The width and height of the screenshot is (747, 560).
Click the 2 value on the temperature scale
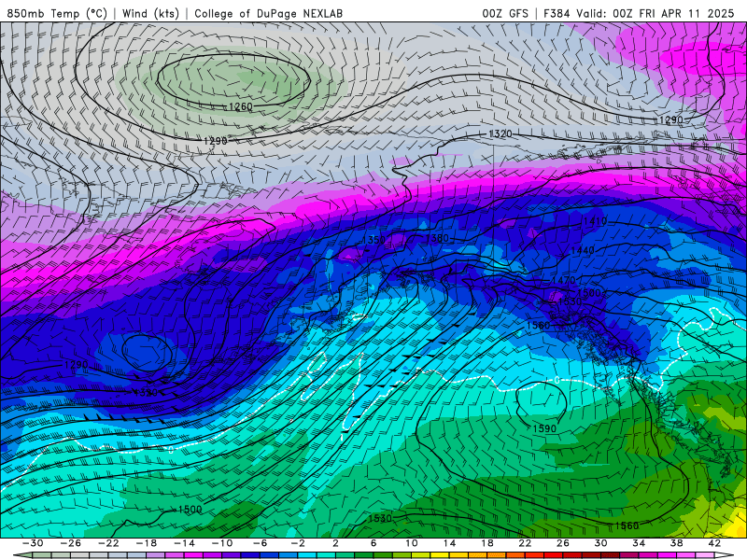pos(335,543)
